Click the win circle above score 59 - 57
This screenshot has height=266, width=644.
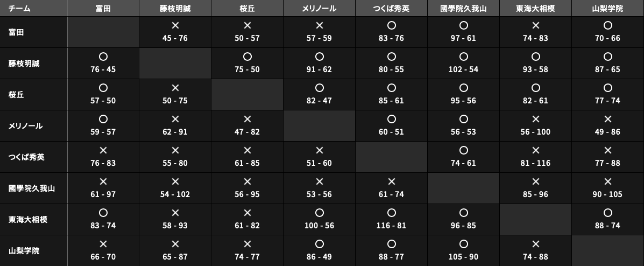(x=103, y=119)
